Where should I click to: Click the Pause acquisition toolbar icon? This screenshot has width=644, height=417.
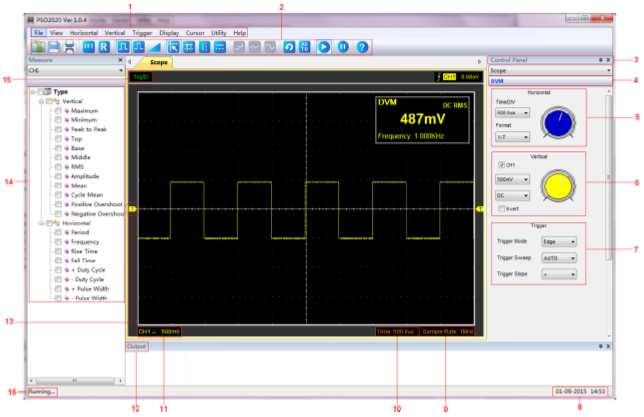pos(343,47)
